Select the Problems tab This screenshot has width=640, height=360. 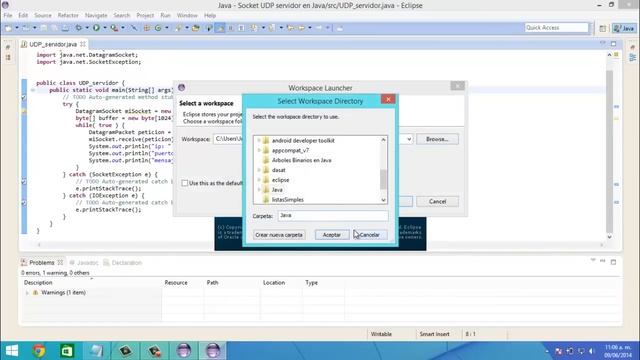(x=42, y=262)
